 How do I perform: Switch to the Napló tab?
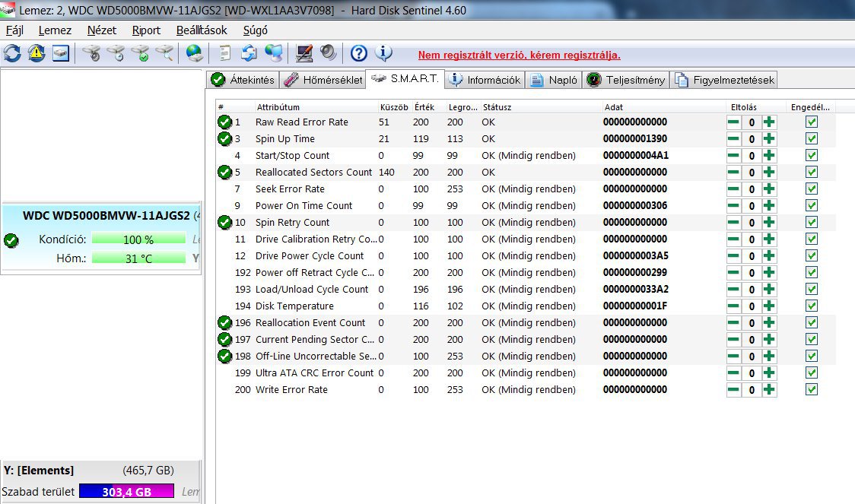(x=554, y=80)
